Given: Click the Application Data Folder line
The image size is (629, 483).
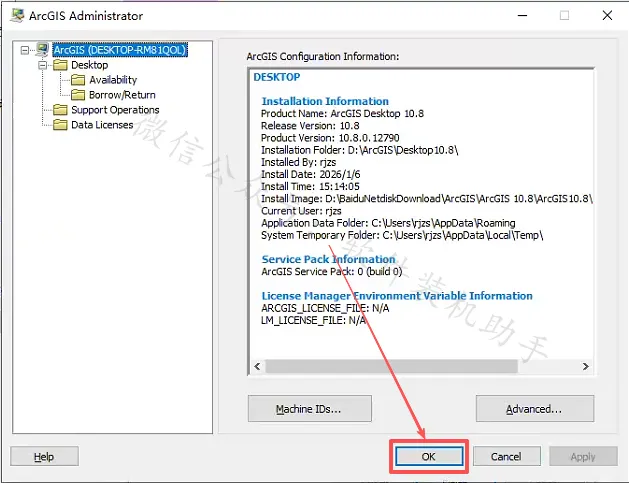Looking at the screenshot, I should (388, 223).
